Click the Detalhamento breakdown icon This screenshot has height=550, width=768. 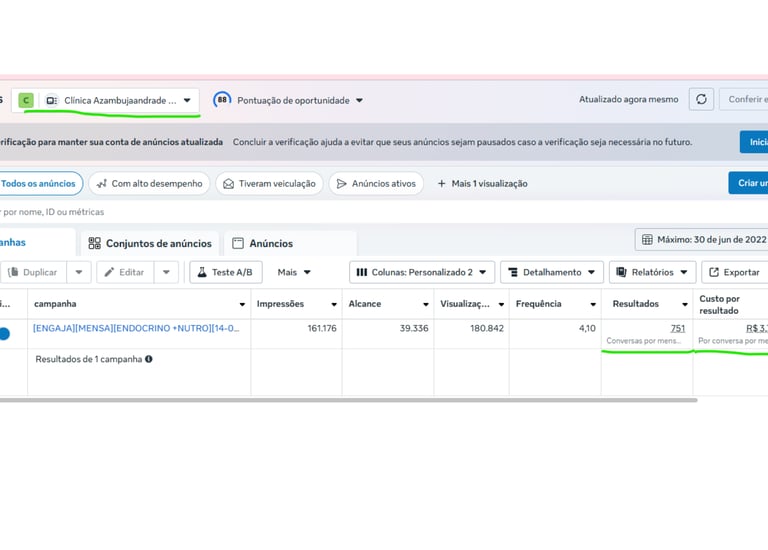pos(513,272)
